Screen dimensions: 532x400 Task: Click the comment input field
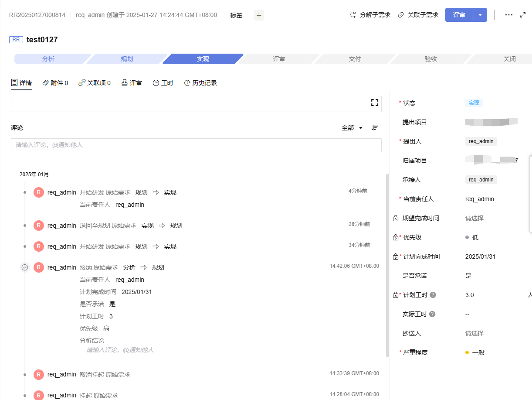(x=196, y=145)
